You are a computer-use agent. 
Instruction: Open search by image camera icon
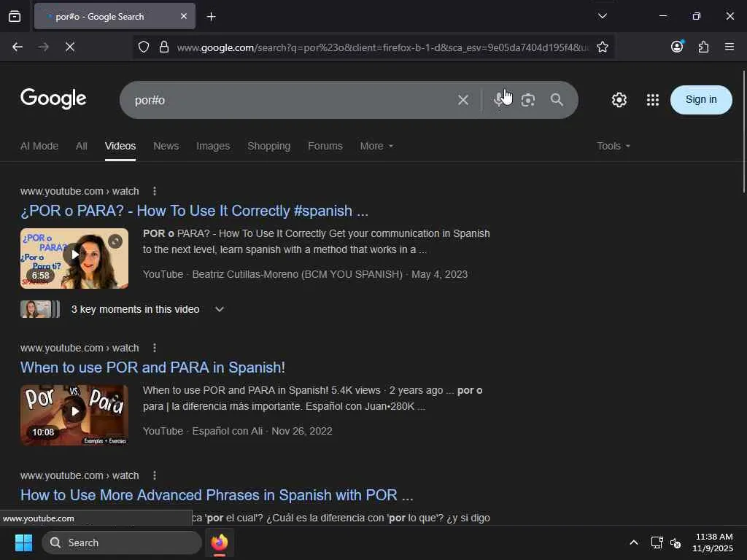point(528,100)
